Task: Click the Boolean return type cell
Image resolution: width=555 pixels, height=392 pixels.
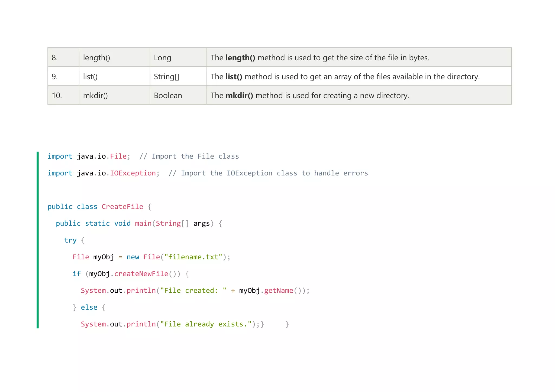Action: click(168, 96)
